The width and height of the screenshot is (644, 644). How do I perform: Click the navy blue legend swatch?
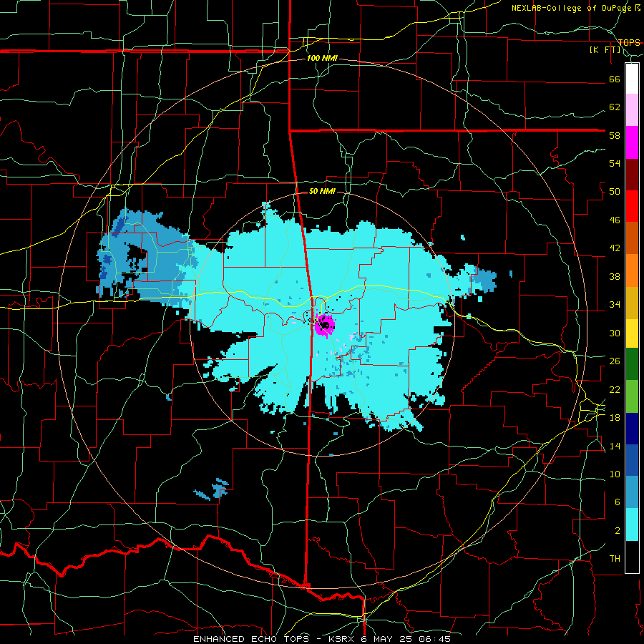pos(632,429)
